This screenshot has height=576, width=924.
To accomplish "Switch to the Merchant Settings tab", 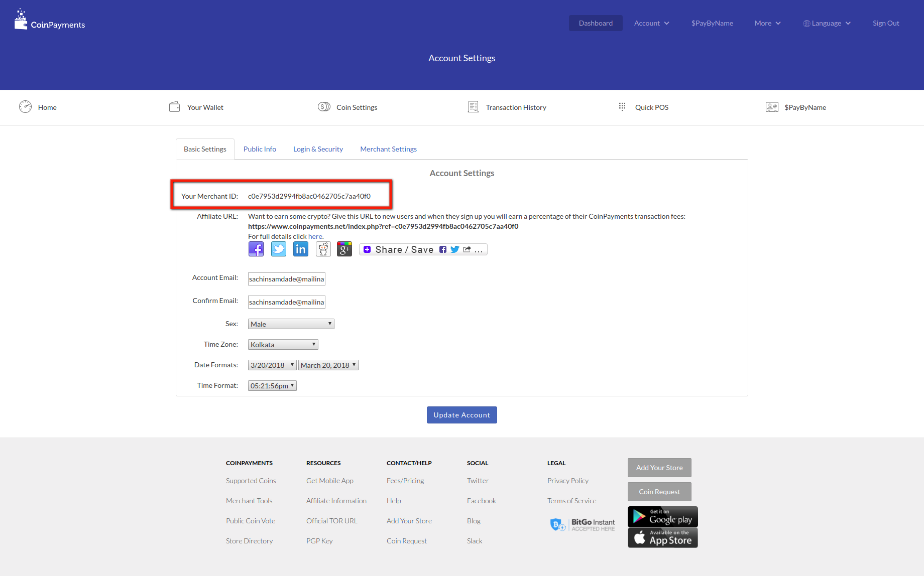I will 388,149.
